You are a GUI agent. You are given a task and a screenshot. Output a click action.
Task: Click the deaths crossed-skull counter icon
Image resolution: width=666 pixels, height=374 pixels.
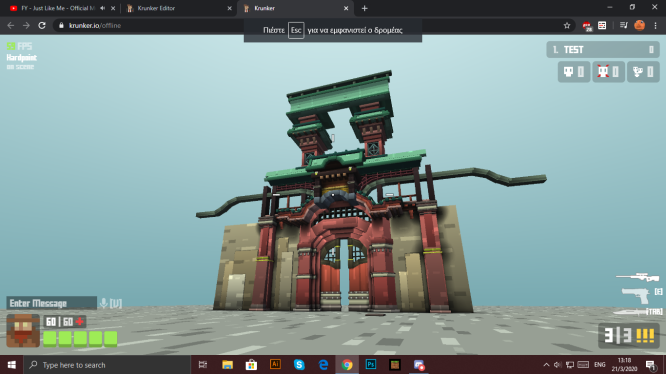tap(603, 71)
